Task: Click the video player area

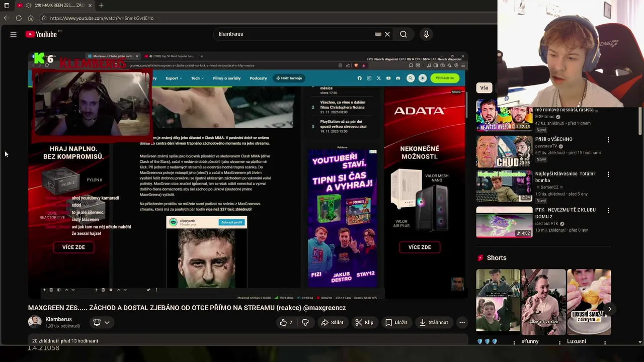Action: click(x=248, y=175)
